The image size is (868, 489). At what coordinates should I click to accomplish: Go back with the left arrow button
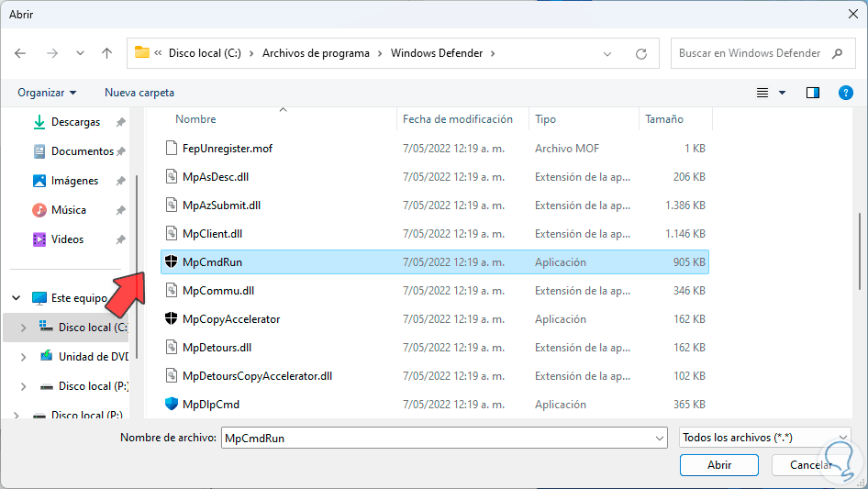(20, 53)
